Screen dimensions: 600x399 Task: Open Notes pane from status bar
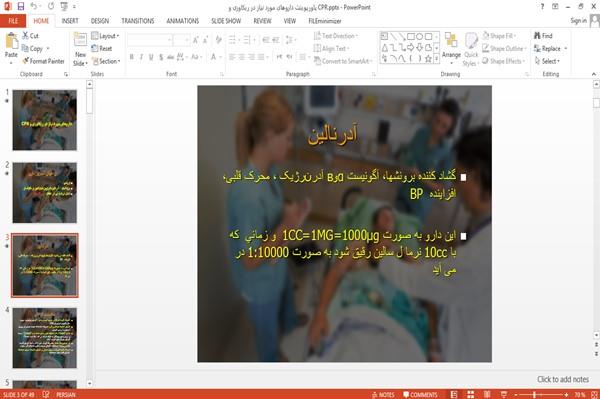pos(383,394)
